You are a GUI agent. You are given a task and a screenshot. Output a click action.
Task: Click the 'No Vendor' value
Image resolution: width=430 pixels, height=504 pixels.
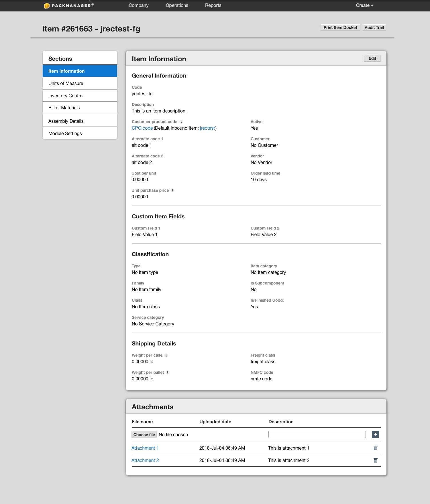click(x=261, y=163)
